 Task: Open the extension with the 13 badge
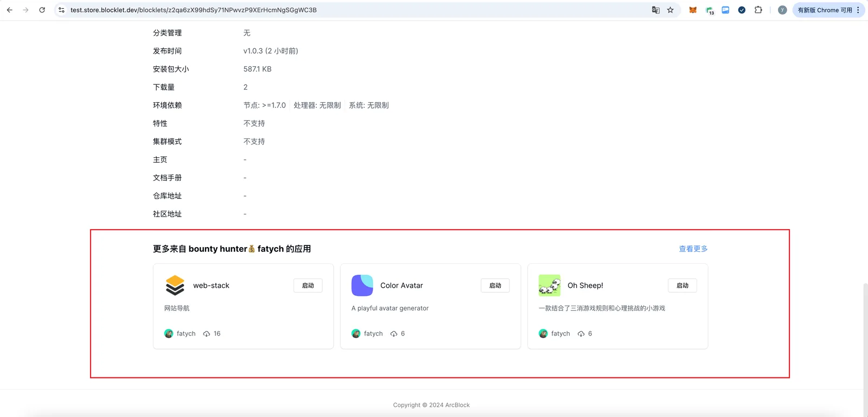(x=710, y=10)
